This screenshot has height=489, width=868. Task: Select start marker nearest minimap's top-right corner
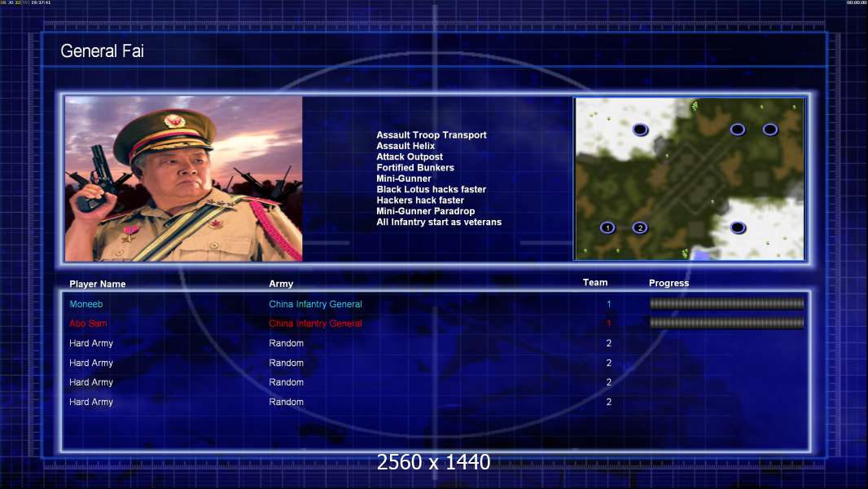(770, 130)
